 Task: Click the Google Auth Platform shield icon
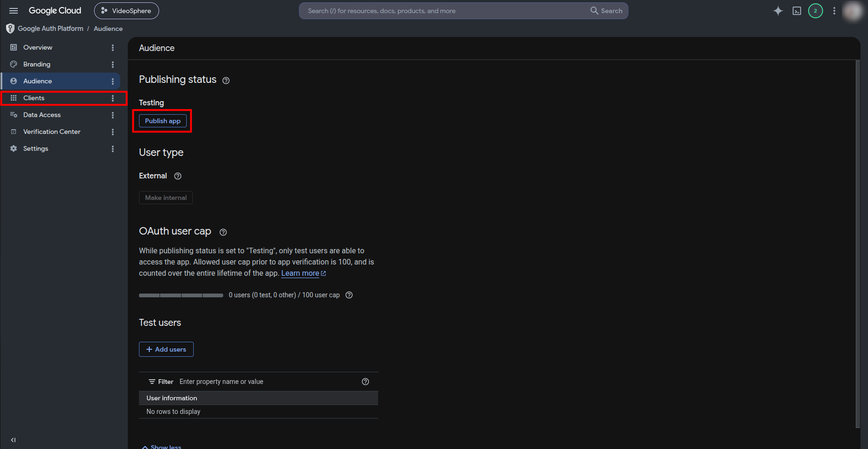tap(10, 29)
